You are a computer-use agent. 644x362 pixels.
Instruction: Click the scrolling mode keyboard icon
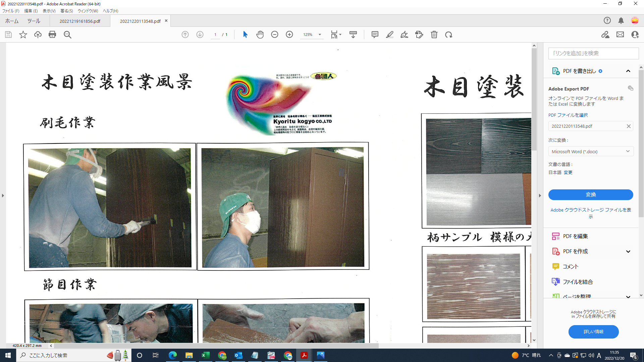(353, 35)
